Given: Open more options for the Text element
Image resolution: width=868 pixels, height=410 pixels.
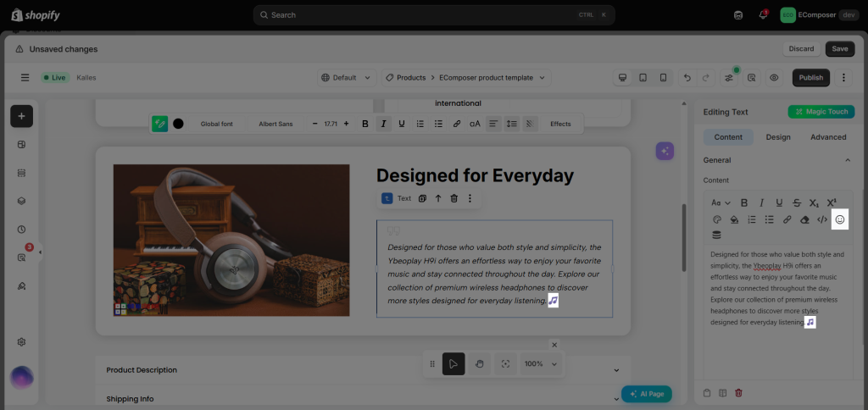Looking at the screenshot, I should [x=470, y=198].
